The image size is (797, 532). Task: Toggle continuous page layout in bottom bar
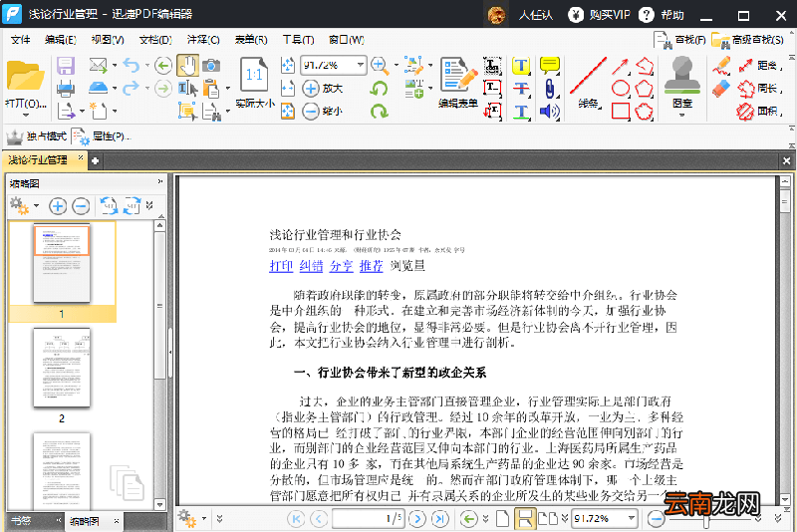pyautogui.click(x=525, y=519)
